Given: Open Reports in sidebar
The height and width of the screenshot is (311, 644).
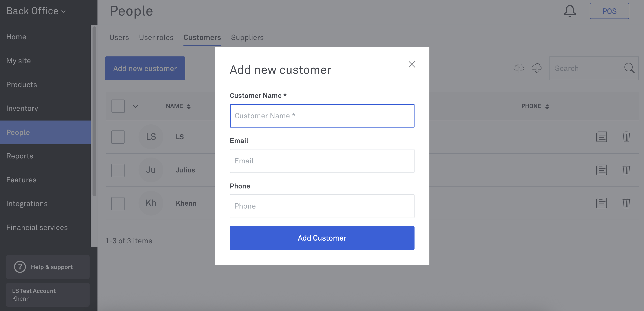Looking at the screenshot, I should click(x=45, y=156).
